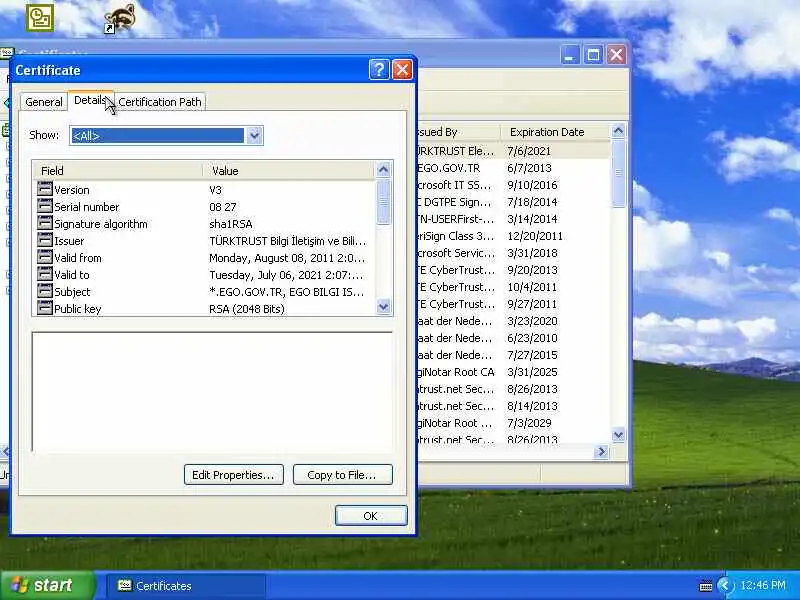
Task: Maximize the Certificates background window
Action: 593,55
